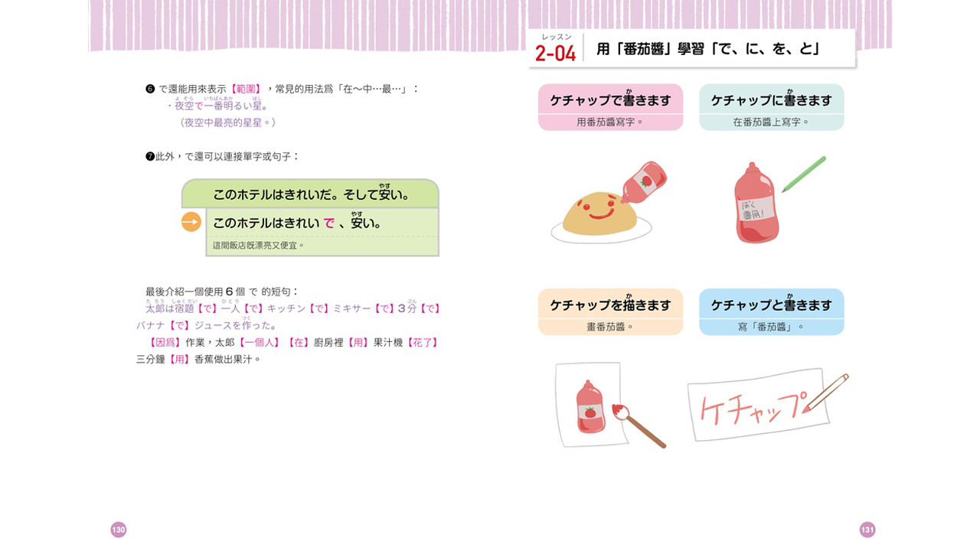Click the handwritten ケチャップ word on paper
Viewport: 980px width, 551px height.
(754, 408)
